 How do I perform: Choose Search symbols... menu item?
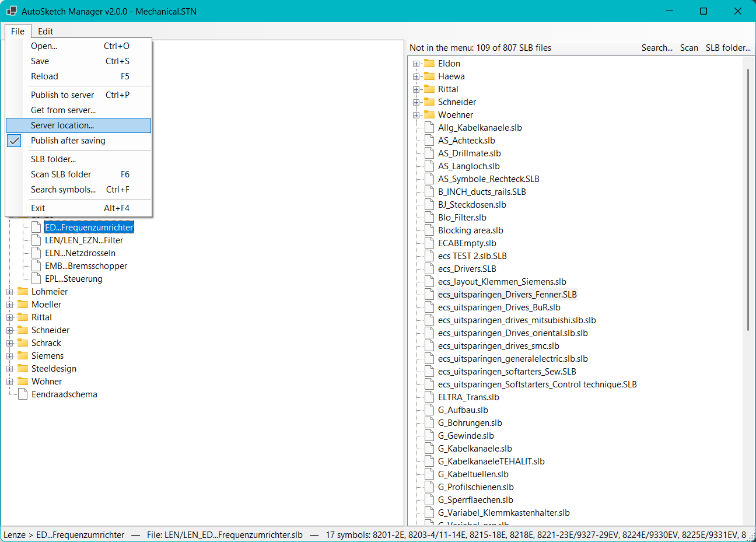point(79,190)
